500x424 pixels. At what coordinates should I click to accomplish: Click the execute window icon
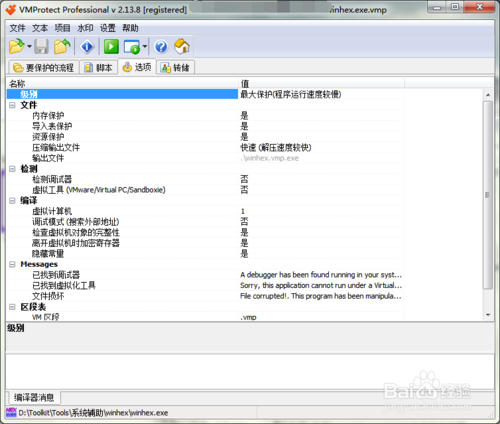pyautogui.click(x=132, y=46)
